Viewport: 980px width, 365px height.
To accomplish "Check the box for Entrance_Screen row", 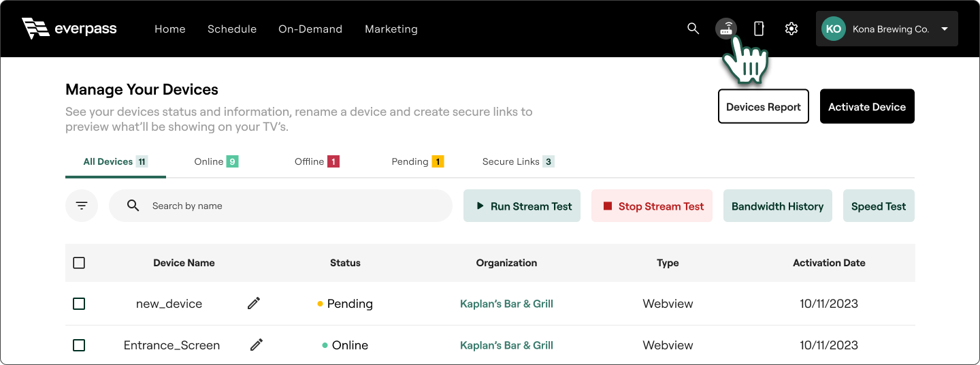I will (79, 345).
